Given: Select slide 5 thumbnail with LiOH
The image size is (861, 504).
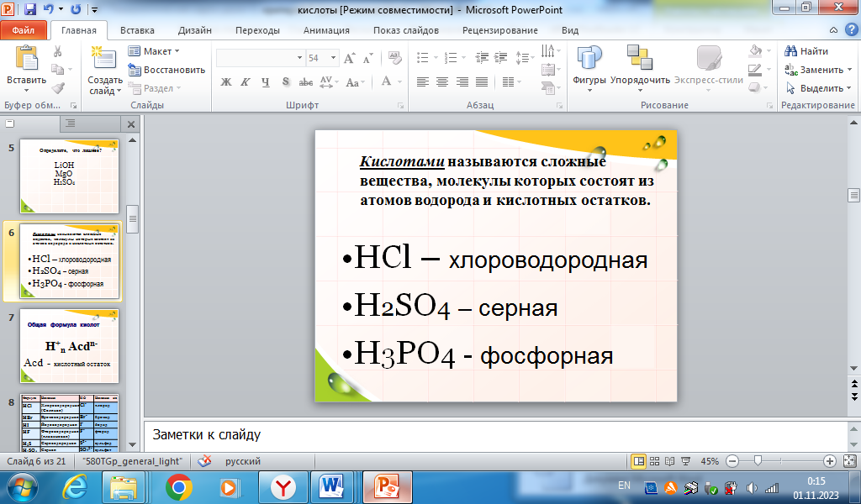Looking at the screenshot, I should click(x=69, y=176).
